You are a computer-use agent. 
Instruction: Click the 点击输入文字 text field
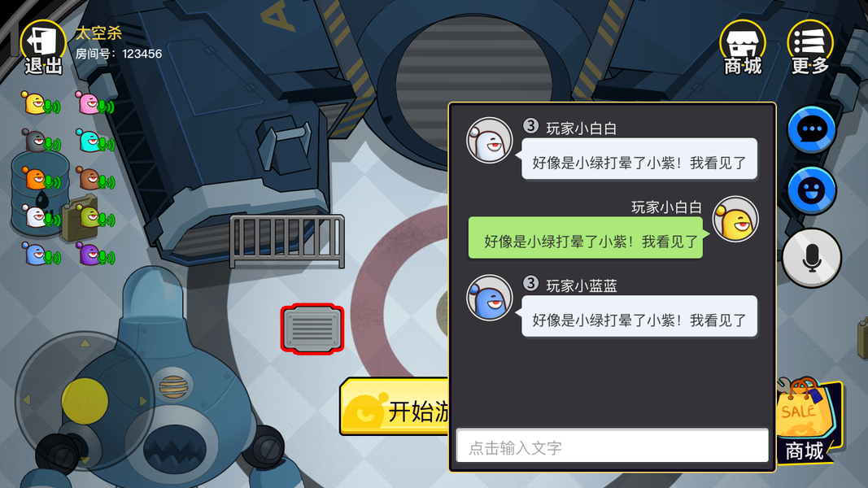[x=613, y=446]
